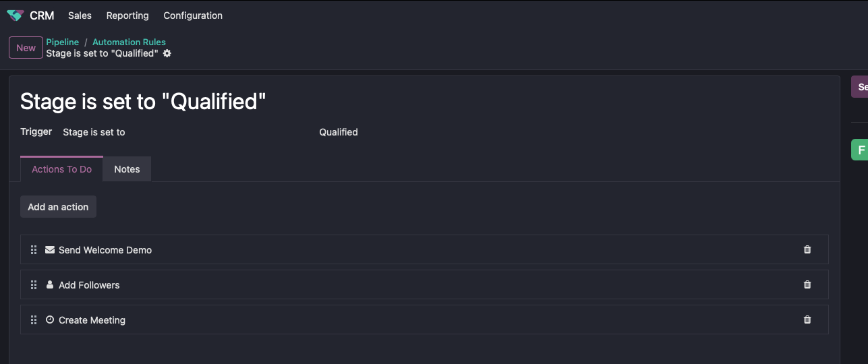Delete the Send Welcome Demo action
The width and height of the screenshot is (868, 364).
pos(807,249)
